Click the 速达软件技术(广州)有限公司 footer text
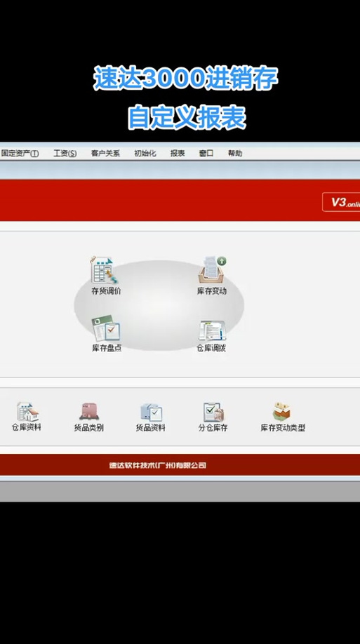360x644 pixels. (x=157, y=465)
